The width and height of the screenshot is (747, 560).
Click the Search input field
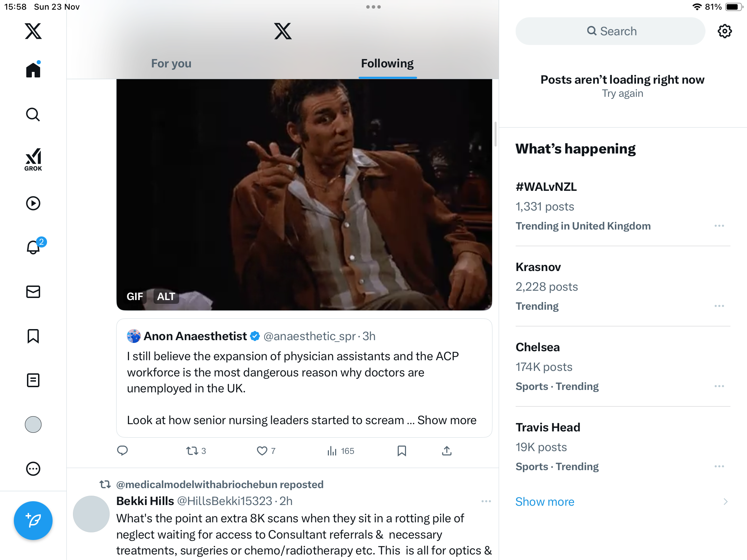coord(610,31)
